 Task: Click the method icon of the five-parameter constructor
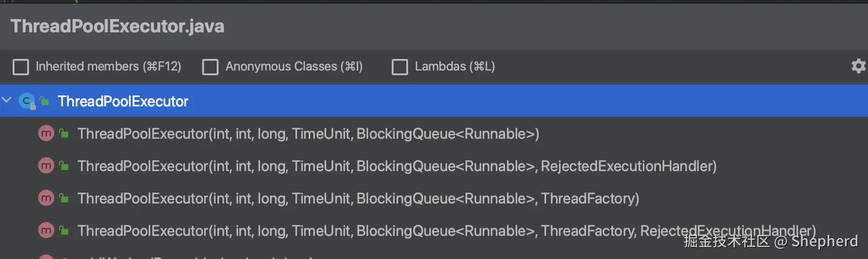tap(46, 134)
